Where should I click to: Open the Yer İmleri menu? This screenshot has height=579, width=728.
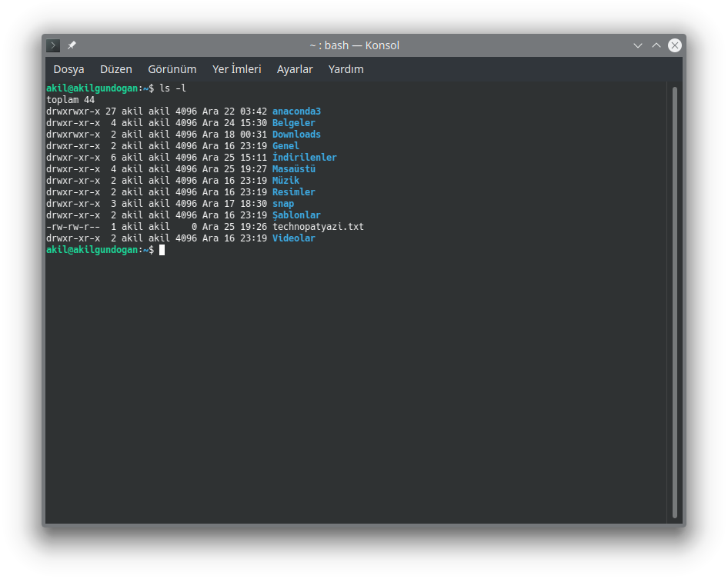237,69
